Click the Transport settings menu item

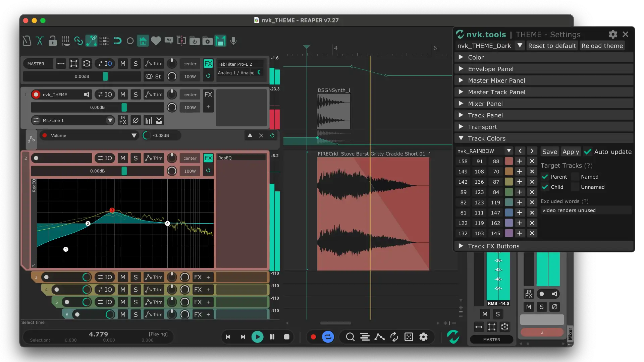click(483, 127)
